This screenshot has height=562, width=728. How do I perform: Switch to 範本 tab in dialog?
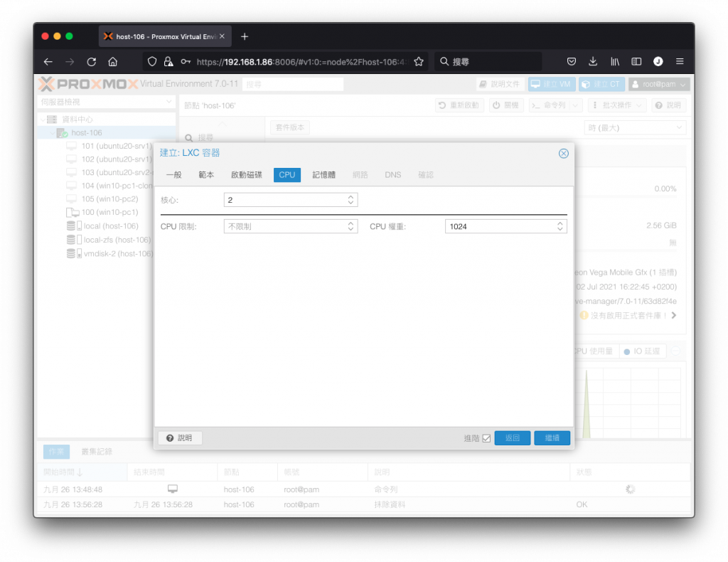point(206,175)
